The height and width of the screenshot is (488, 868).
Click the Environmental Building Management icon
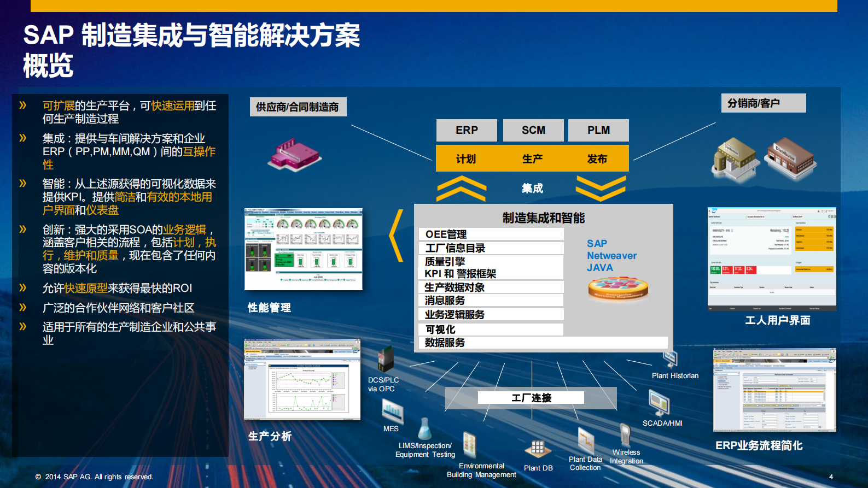coord(469,445)
